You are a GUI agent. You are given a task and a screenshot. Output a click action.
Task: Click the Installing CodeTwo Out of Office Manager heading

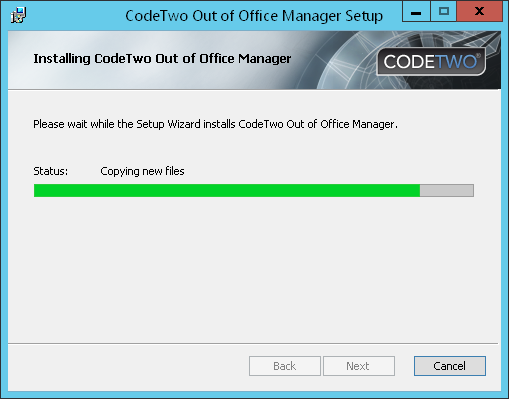click(x=162, y=59)
